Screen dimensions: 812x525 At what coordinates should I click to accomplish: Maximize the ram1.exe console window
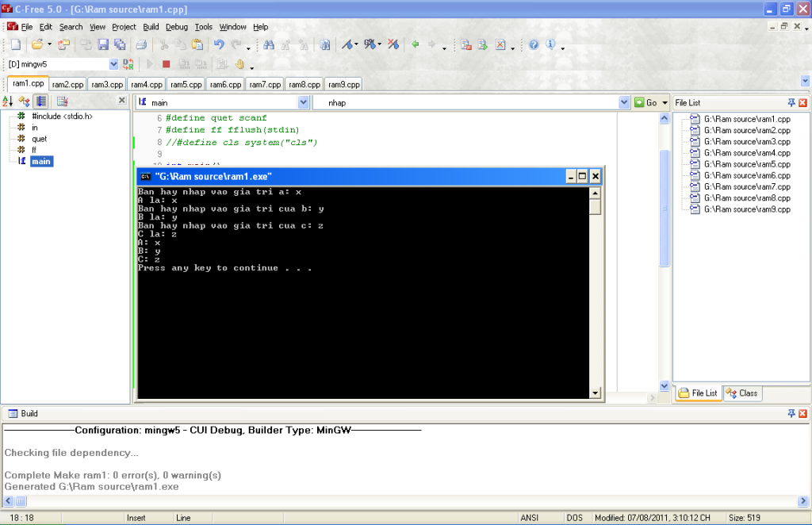[x=582, y=177]
